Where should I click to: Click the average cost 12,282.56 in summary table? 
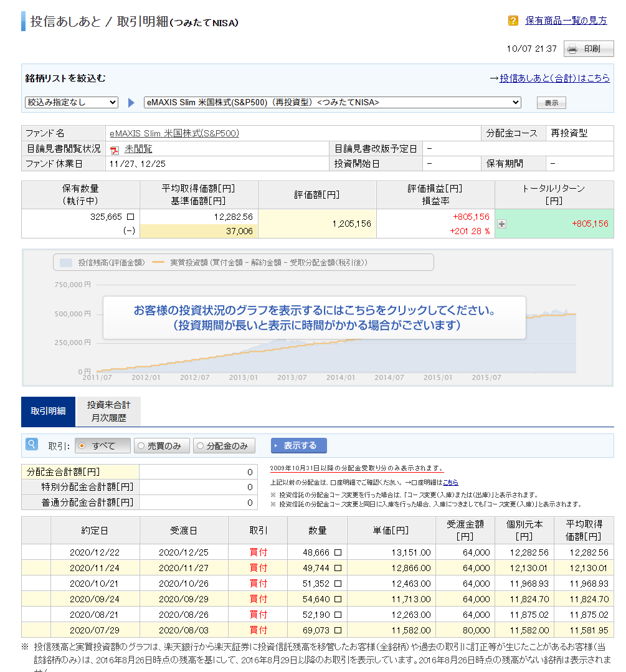[234, 217]
